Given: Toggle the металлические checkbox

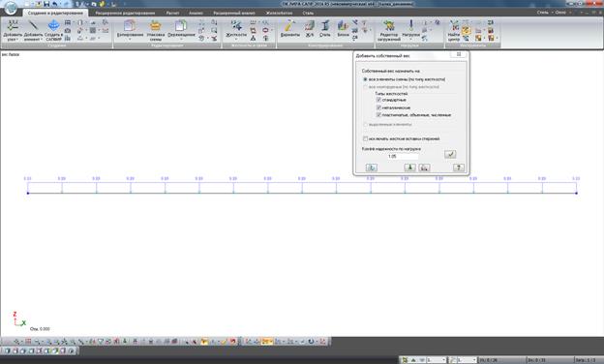Looking at the screenshot, I should (378, 107).
